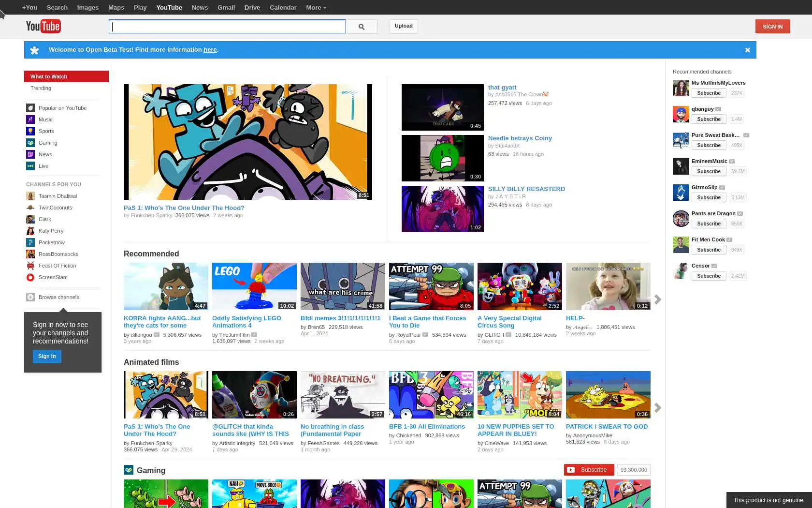
Task: Open Clark channel avatar
Action: pos(30,219)
